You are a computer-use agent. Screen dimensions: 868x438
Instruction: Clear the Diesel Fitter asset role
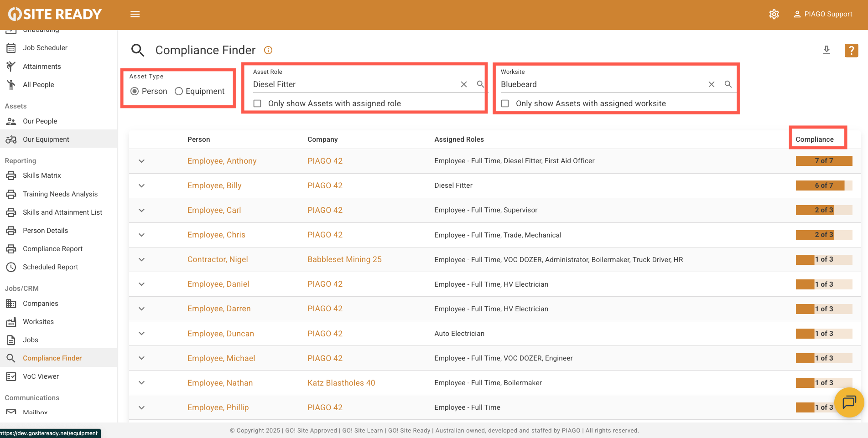tap(463, 84)
